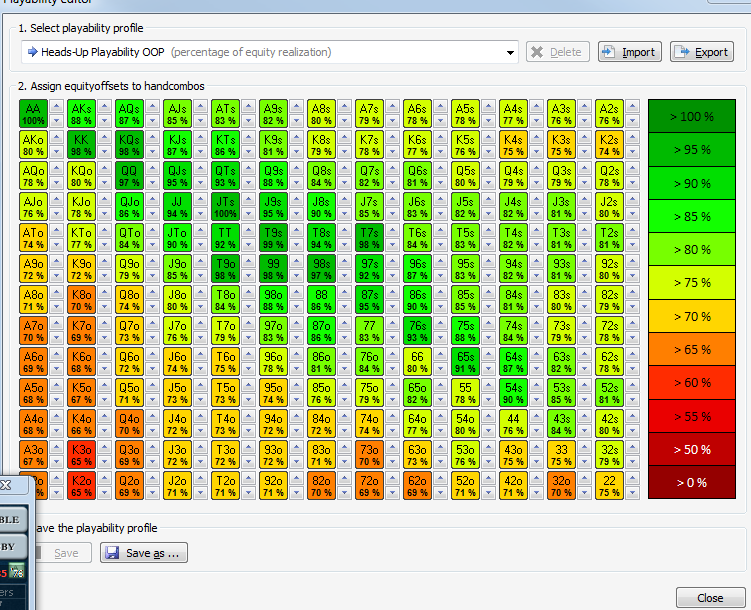Decrease the 32o value with down arrow
Image resolution: width=751 pixels, height=610 pixels.
(584, 493)
